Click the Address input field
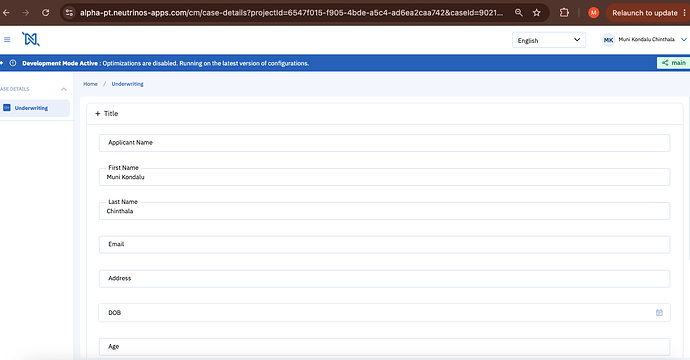 point(384,279)
